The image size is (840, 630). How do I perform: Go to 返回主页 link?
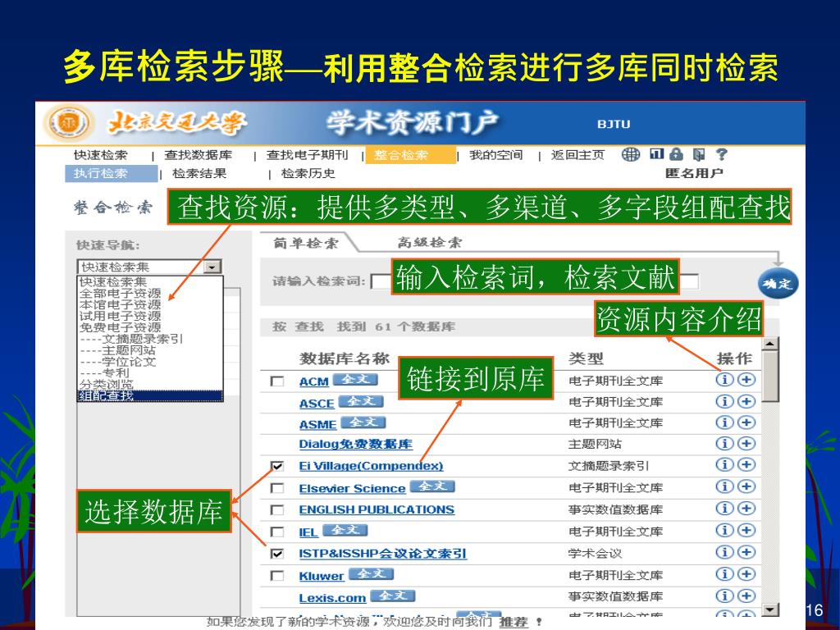point(578,155)
